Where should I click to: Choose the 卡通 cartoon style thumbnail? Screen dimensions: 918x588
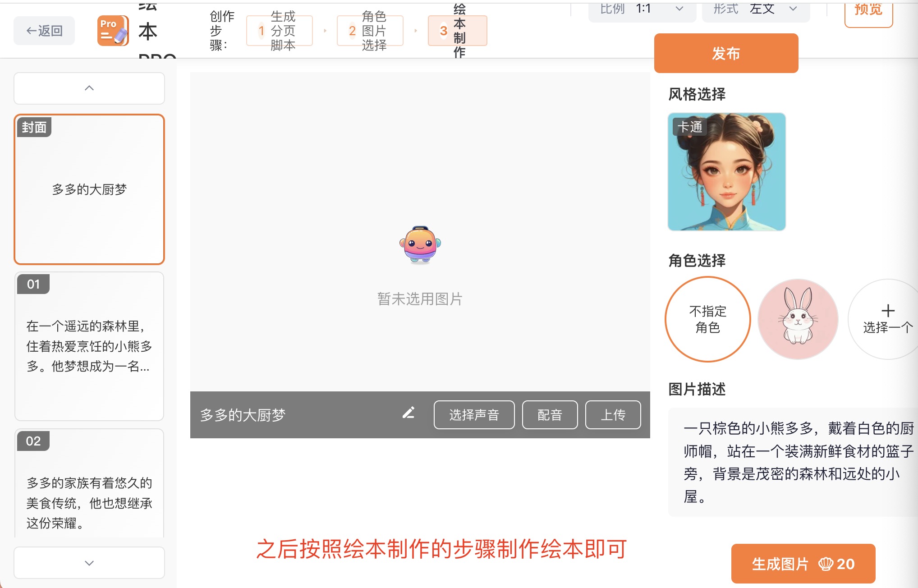click(x=727, y=172)
